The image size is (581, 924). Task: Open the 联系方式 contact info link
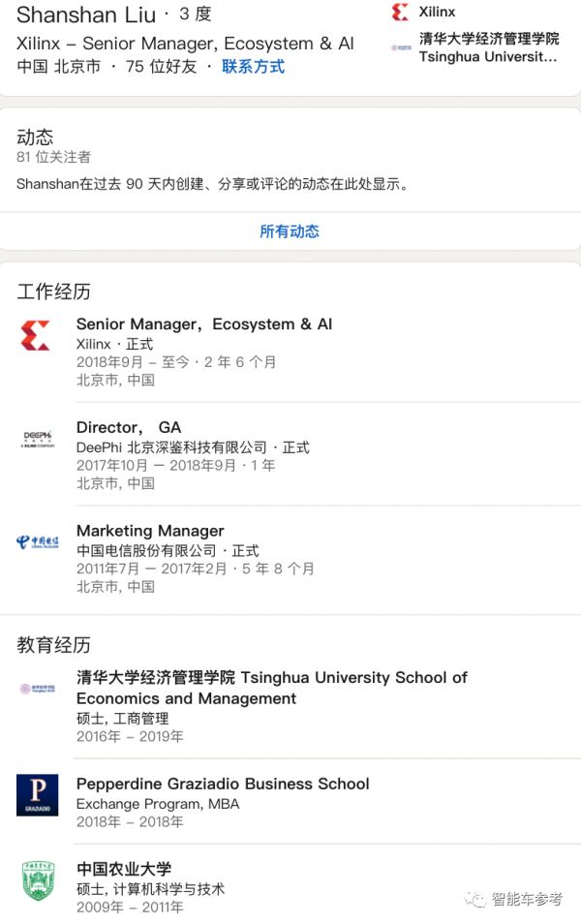tap(253, 67)
